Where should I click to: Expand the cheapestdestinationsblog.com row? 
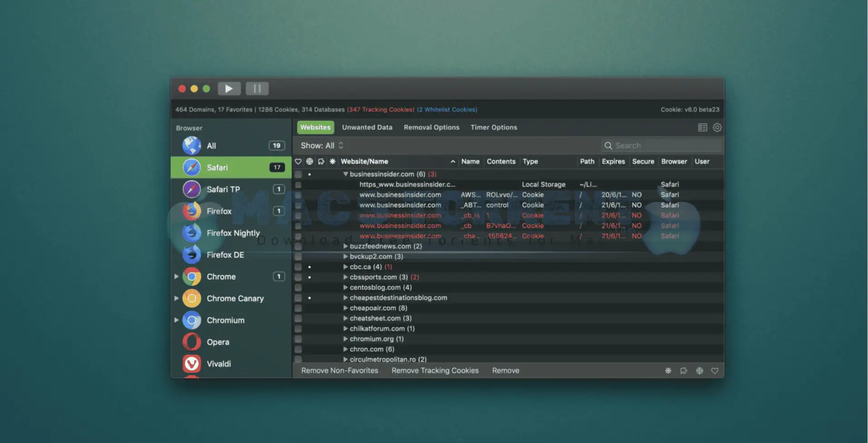[346, 298]
